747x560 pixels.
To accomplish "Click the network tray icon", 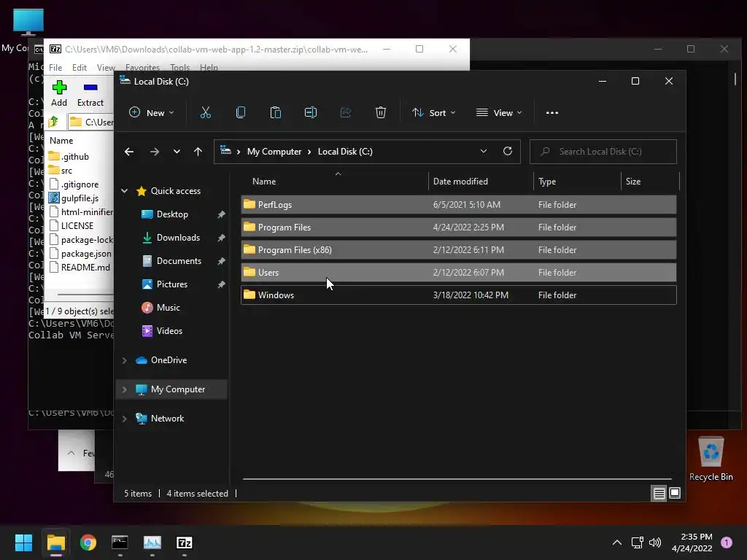I will tap(637, 542).
